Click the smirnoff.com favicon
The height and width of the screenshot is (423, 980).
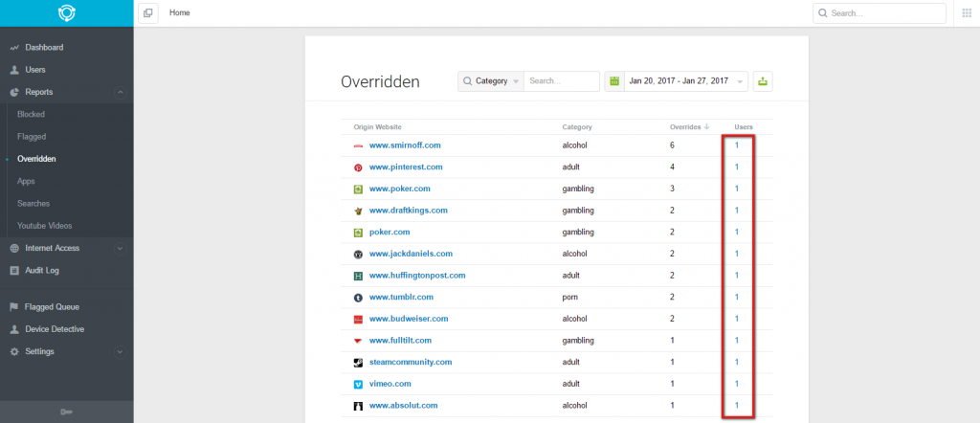[x=358, y=145]
